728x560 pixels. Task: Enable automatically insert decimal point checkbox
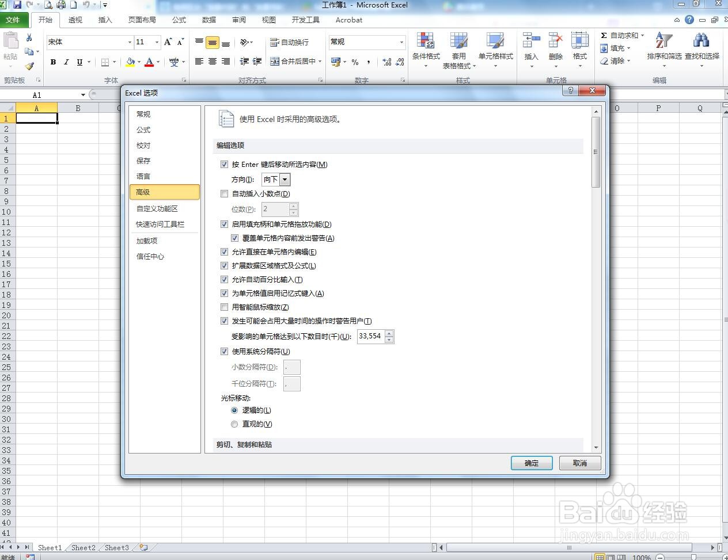[225, 194]
